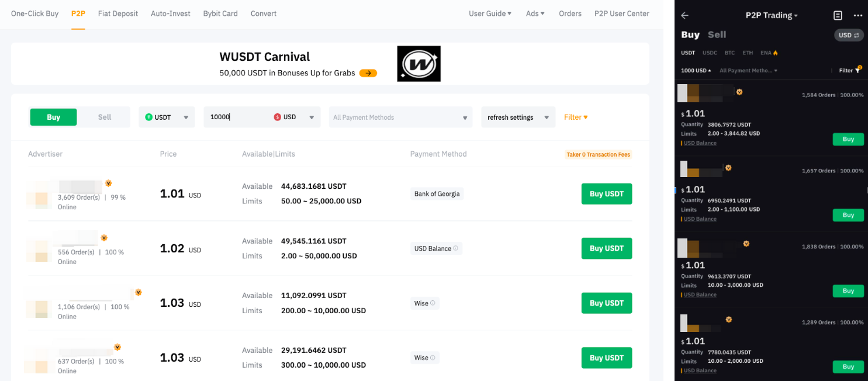Open the USDT coin dropdown
868x381 pixels.
tap(167, 117)
